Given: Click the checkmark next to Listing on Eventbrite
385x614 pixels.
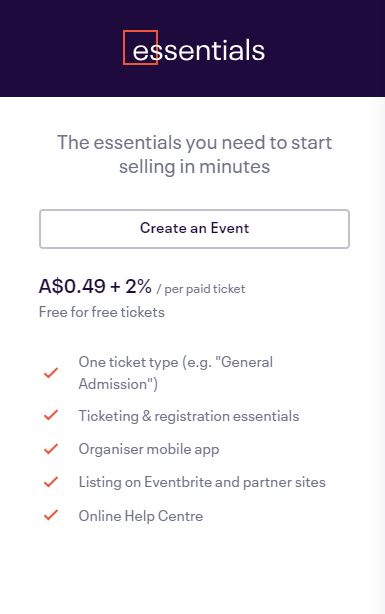Looking at the screenshot, I should pos(51,482).
